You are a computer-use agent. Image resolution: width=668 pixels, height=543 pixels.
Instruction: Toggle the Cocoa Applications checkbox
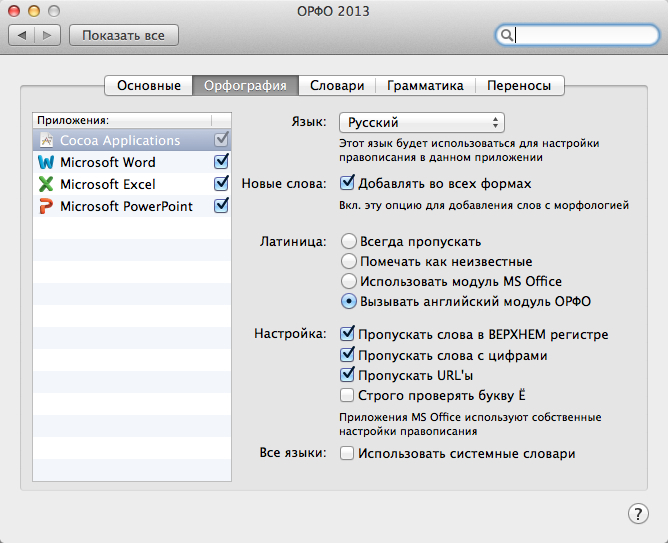pos(221,140)
